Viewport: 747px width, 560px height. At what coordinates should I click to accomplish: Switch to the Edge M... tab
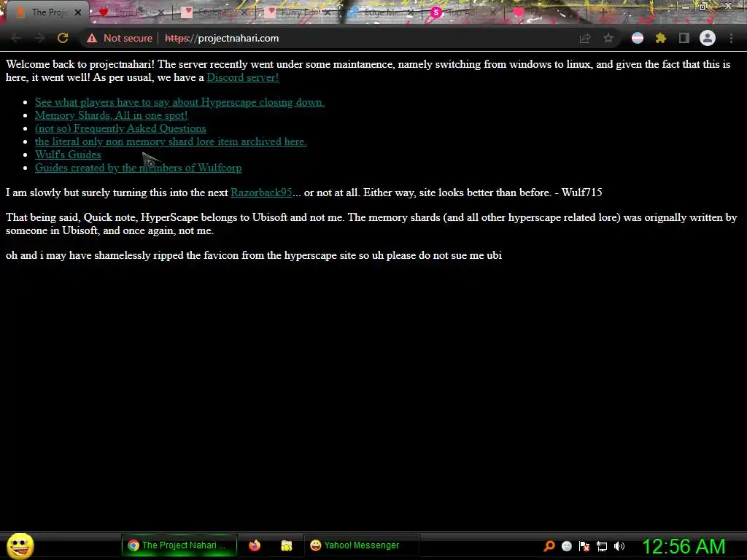379,12
